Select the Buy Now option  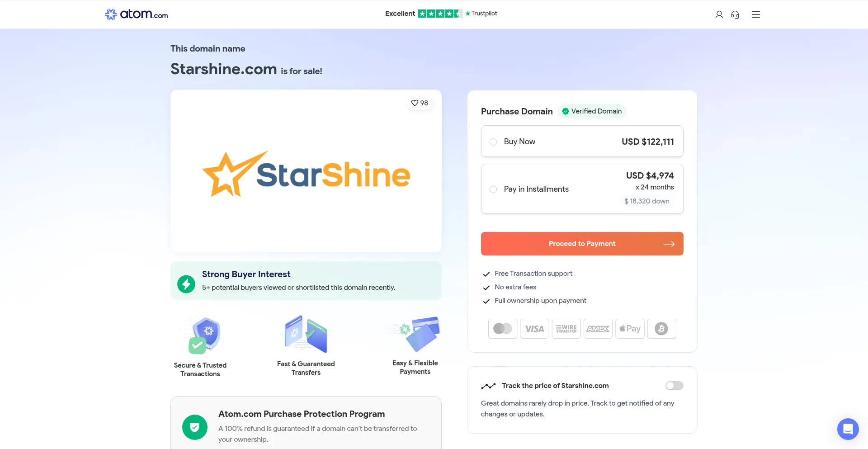pyautogui.click(x=493, y=142)
